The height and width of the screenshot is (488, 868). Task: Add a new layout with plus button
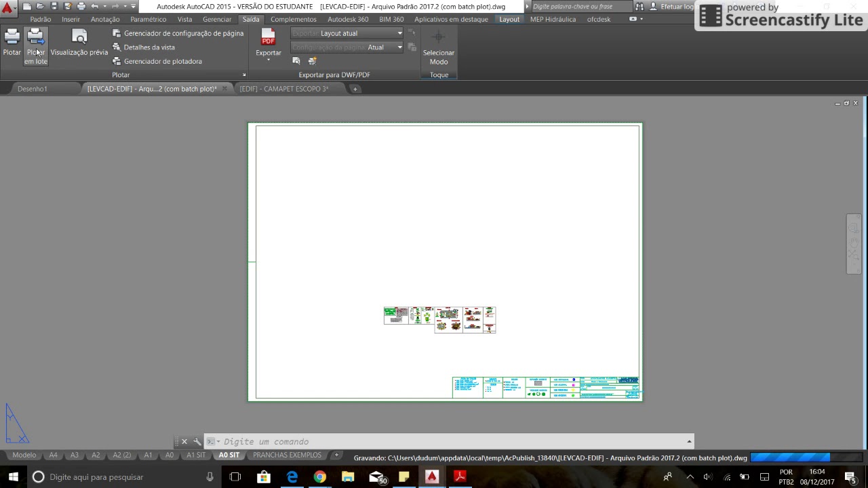coord(336,455)
